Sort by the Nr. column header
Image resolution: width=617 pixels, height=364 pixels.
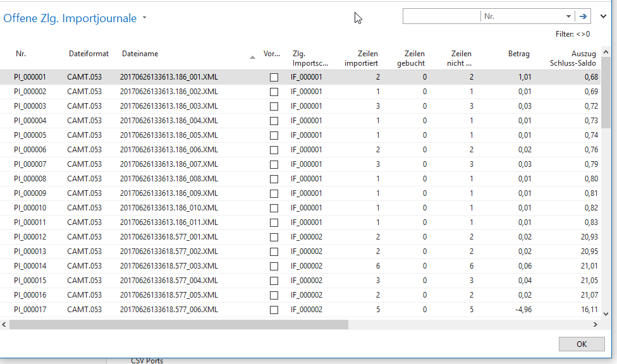point(21,54)
